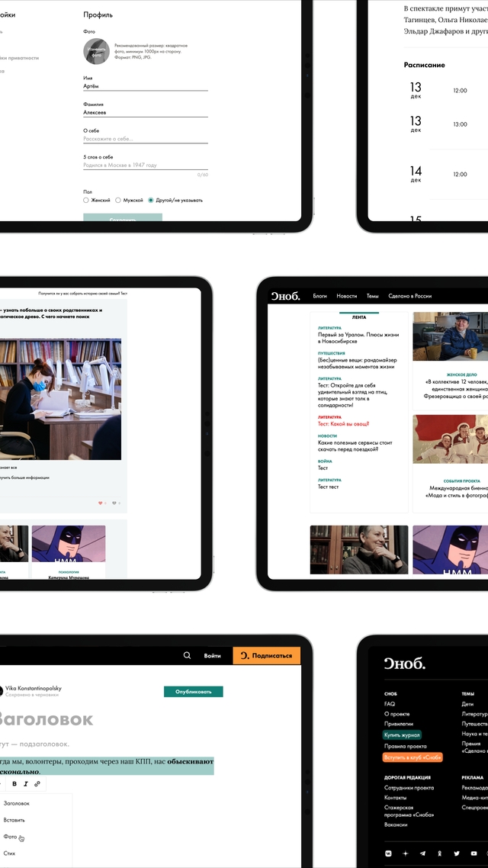Open article Первый за Уралом. Плюсы жизни
The width and height of the screenshot is (488, 868).
pyautogui.click(x=358, y=338)
